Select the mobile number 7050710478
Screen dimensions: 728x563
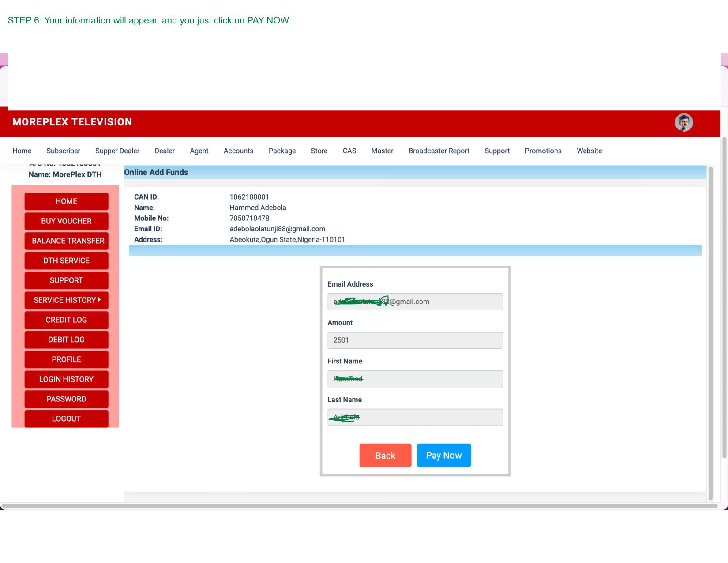(x=249, y=218)
